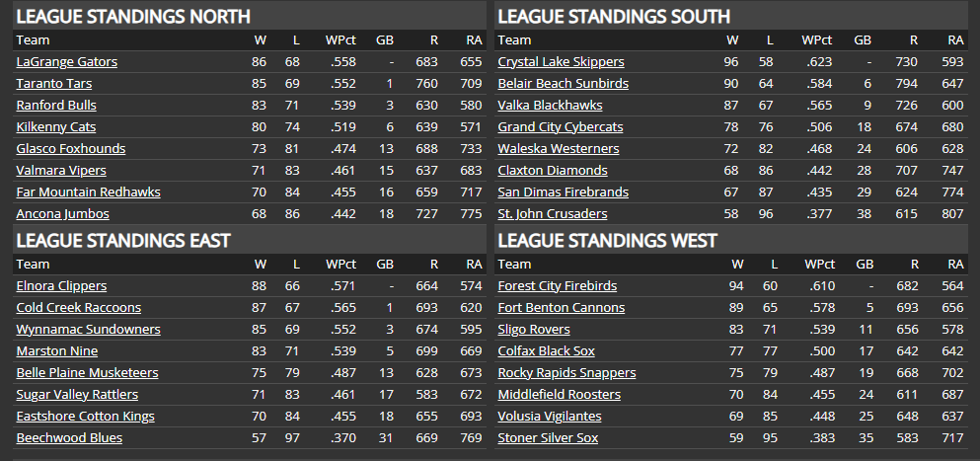
Task: Click RA column header in East standings
Action: coord(473,265)
